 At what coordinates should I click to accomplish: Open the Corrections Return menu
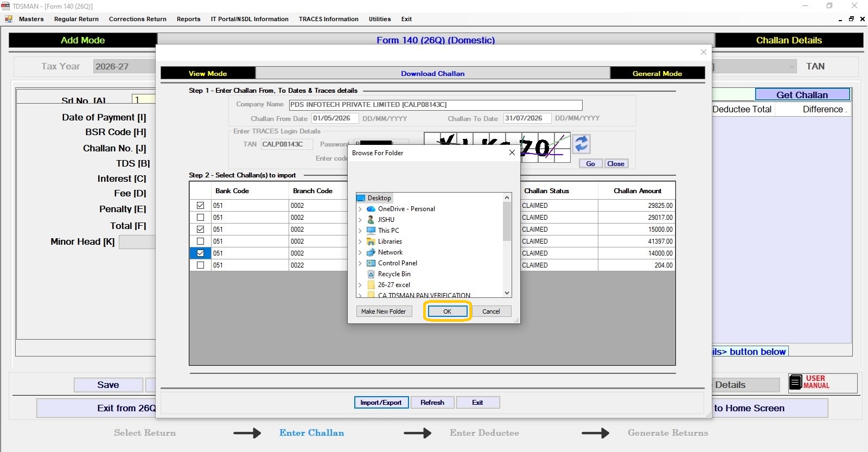pyautogui.click(x=138, y=19)
